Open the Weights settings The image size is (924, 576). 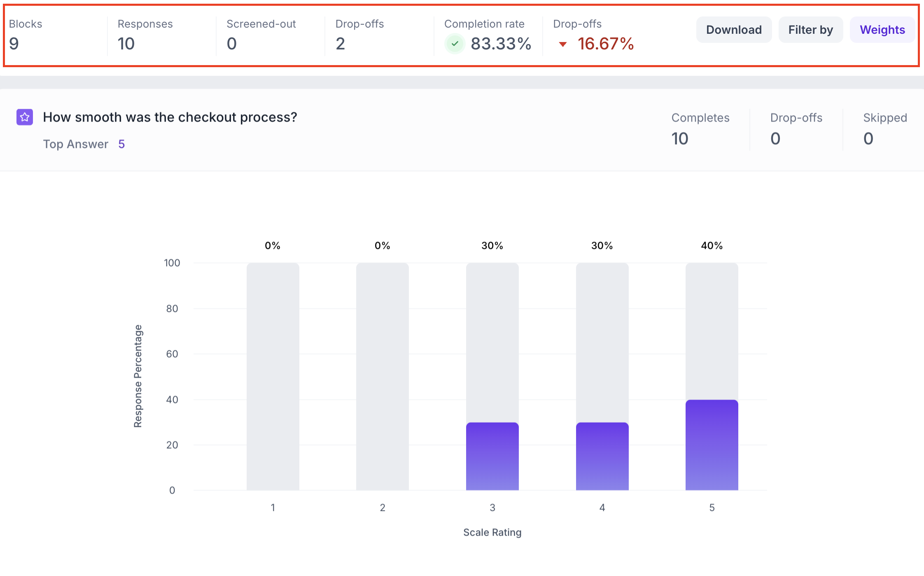click(x=882, y=30)
